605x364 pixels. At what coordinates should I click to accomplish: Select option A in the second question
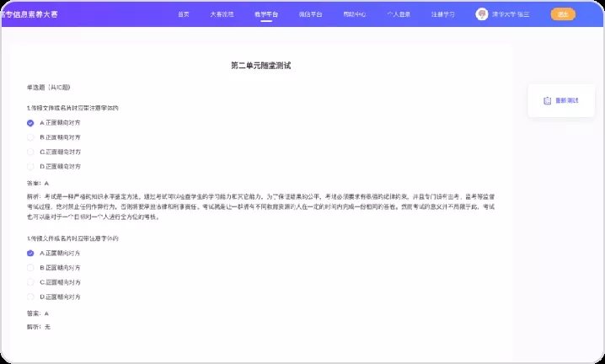point(30,253)
